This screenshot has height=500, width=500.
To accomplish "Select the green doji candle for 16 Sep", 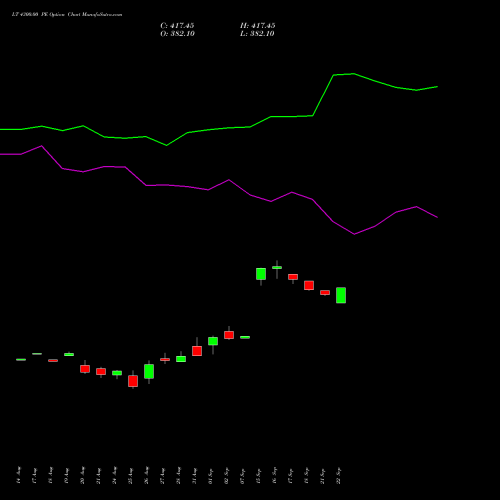I will click(x=277, y=267).
